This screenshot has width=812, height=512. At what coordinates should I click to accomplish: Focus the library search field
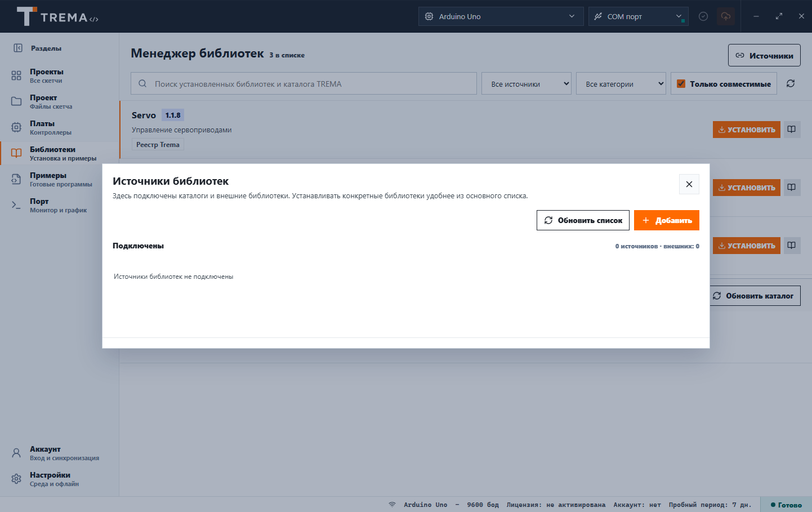click(304, 83)
